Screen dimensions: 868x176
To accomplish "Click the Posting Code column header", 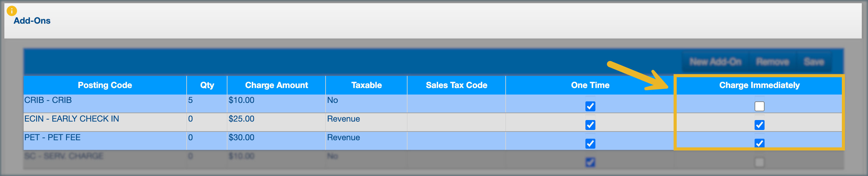I will pyautogui.click(x=105, y=85).
